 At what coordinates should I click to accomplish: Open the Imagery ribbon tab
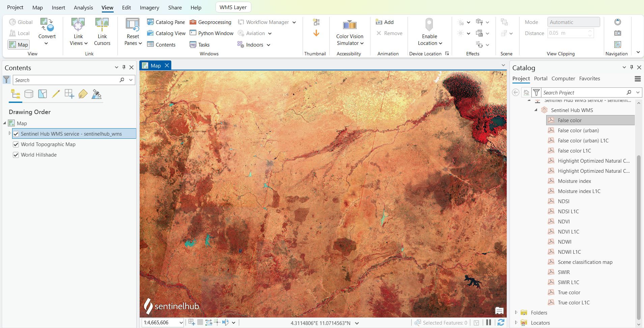click(149, 7)
